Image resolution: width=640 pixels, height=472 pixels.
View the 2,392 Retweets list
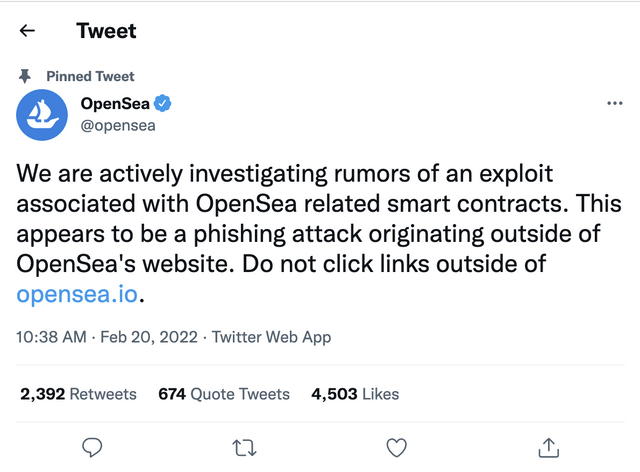coord(78,394)
